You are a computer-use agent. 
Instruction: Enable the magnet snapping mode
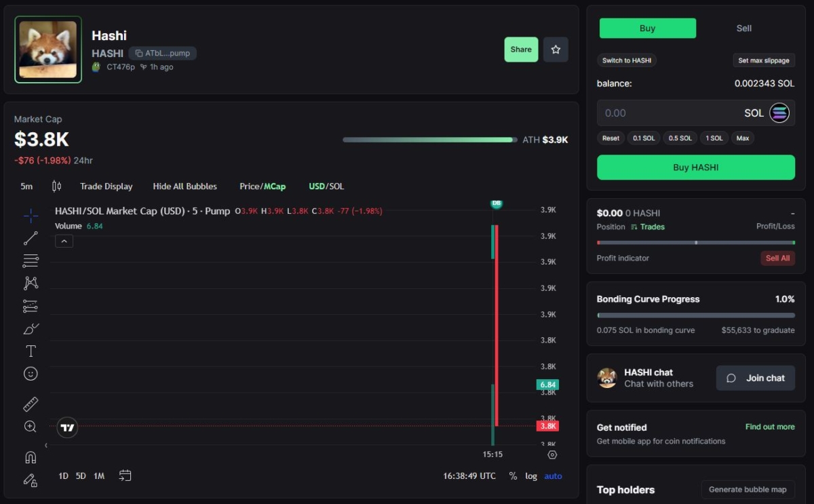point(31,457)
